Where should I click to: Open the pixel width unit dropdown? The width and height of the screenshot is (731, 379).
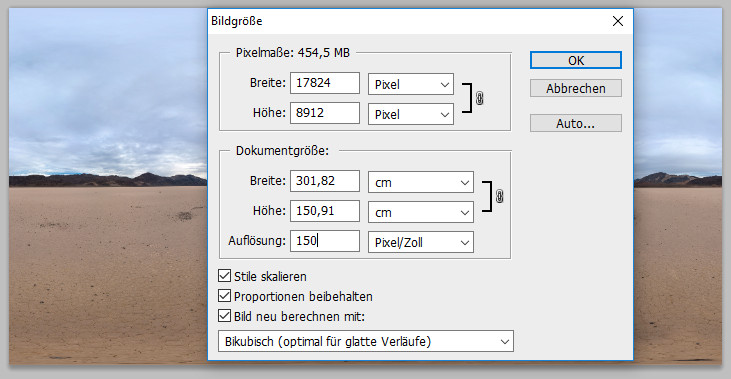coord(411,84)
